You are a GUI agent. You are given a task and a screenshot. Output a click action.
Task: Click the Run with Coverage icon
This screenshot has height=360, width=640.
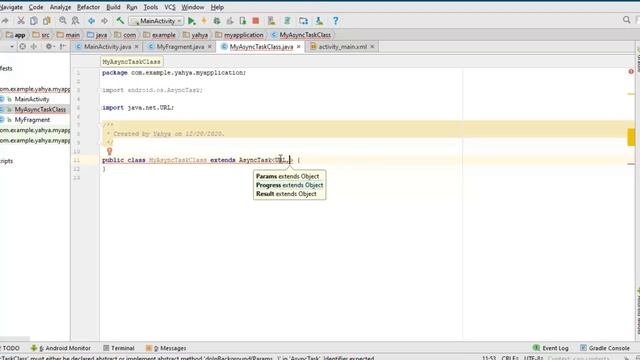230,21
